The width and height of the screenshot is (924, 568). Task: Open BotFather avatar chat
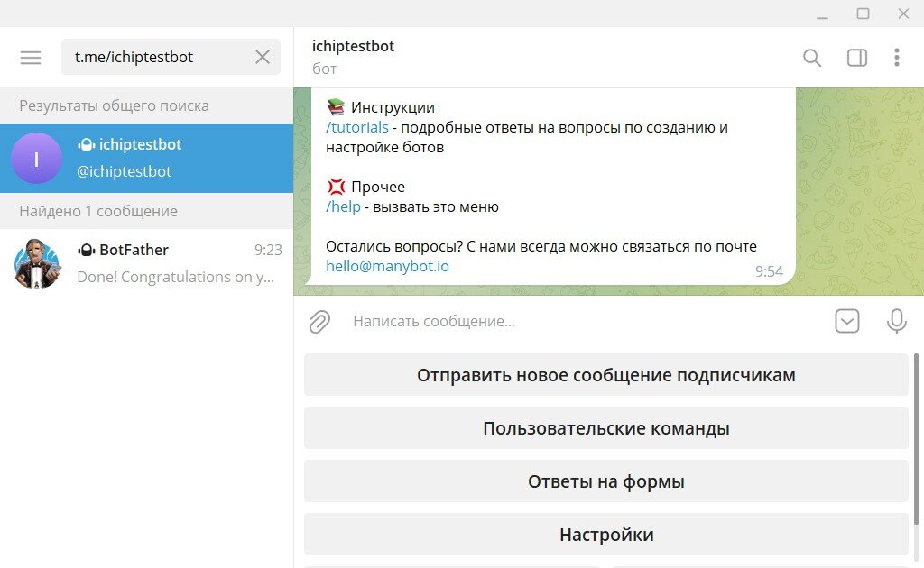(36, 263)
